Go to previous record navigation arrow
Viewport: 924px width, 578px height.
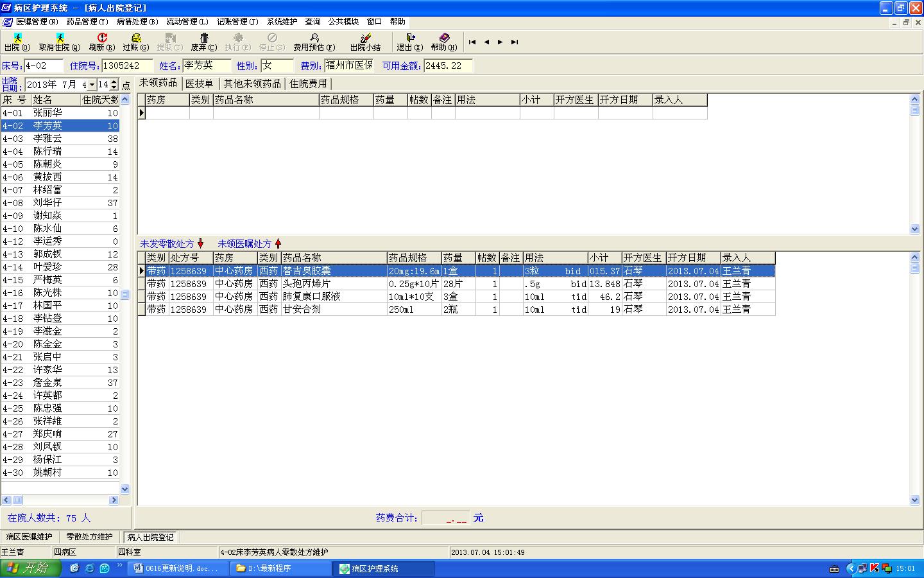tap(486, 42)
